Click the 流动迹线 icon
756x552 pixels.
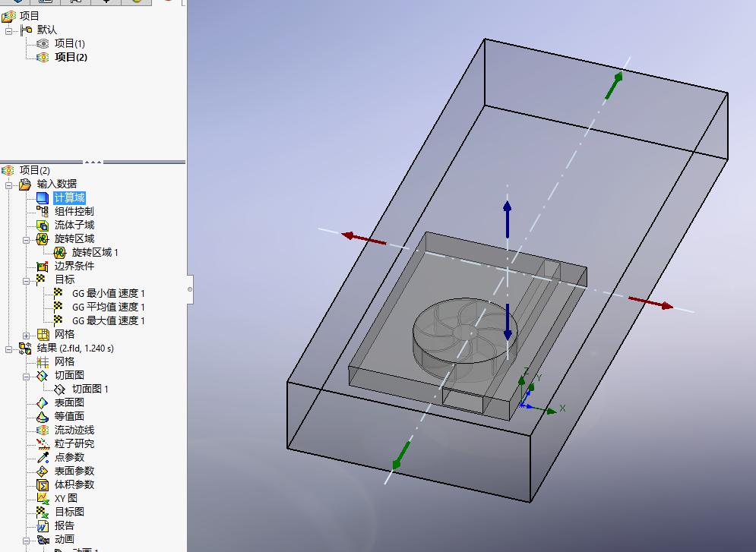[x=43, y=430]
